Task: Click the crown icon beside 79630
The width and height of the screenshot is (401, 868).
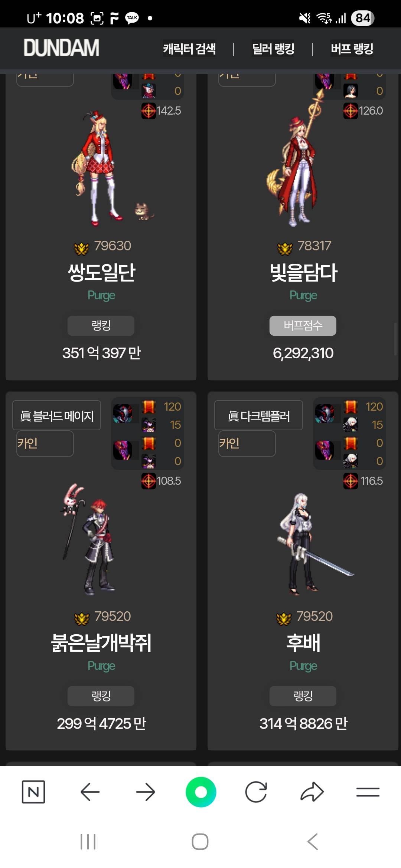Action: pyautogui.click(x=82, y=248)
